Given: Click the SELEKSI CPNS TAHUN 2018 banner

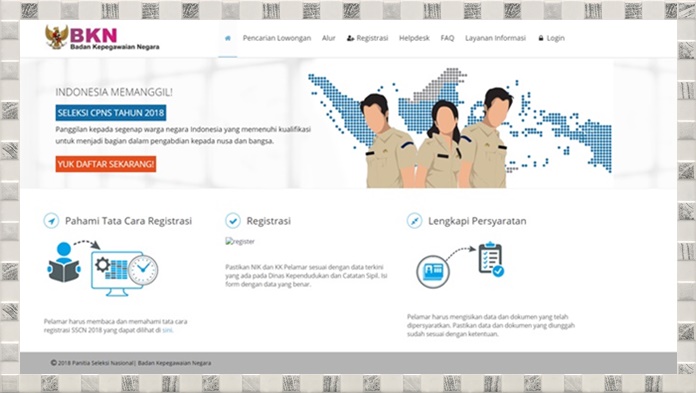Looking at the screenshot, I should (111, 113).
